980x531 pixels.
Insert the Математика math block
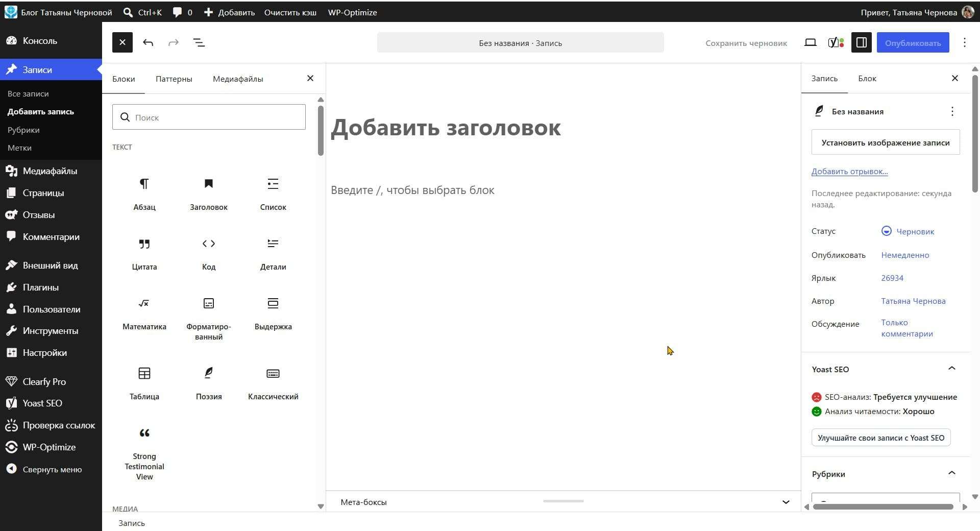[x=144, y=314]
